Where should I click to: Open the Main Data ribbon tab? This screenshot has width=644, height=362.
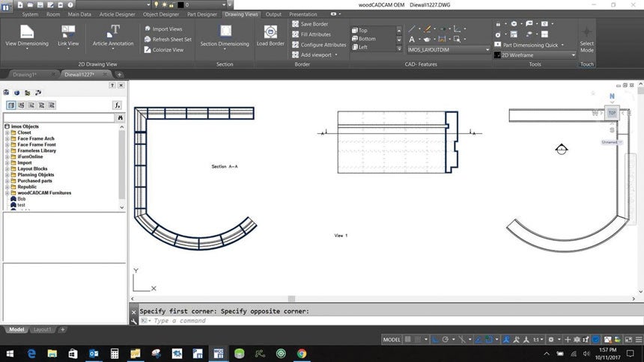pos(79,14)
